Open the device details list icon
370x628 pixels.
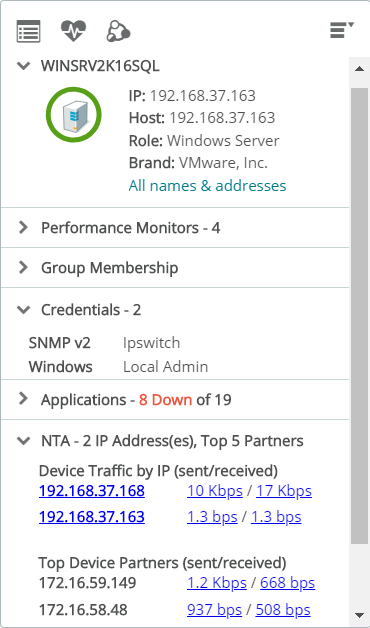coord(28,31)
